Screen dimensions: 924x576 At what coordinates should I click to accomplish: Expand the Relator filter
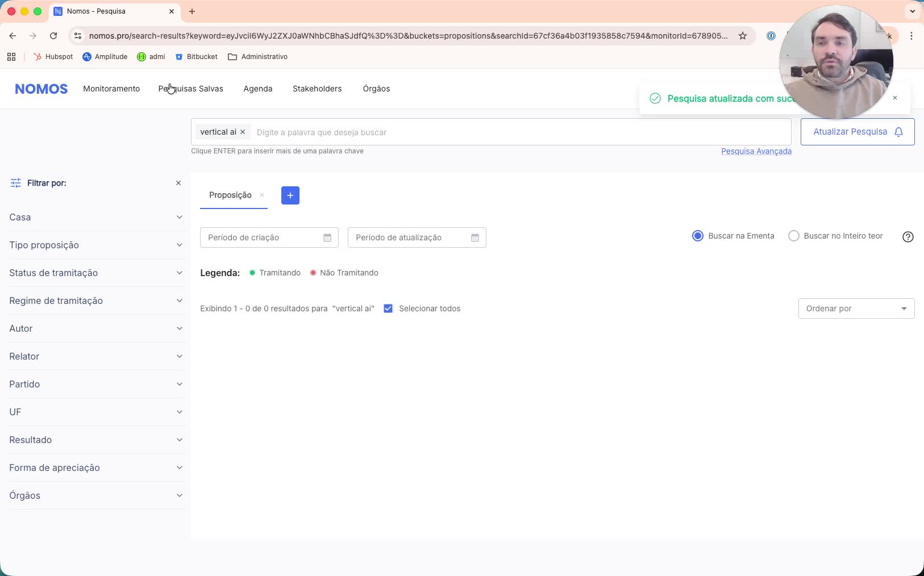(x=97, y=356)
